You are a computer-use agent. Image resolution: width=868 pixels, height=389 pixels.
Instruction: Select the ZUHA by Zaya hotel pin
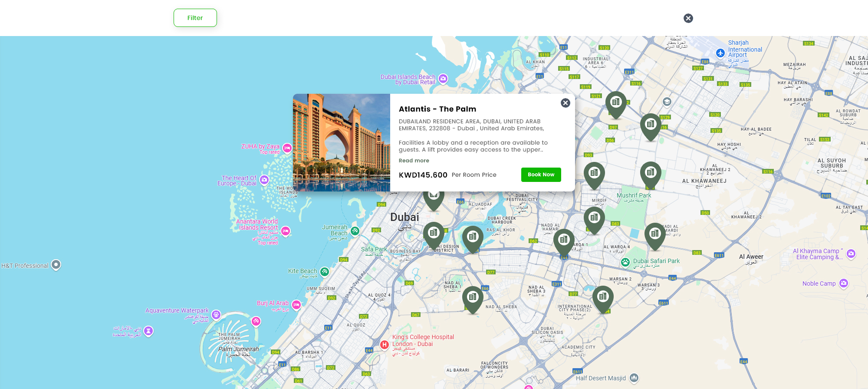(x=287, y=148)
